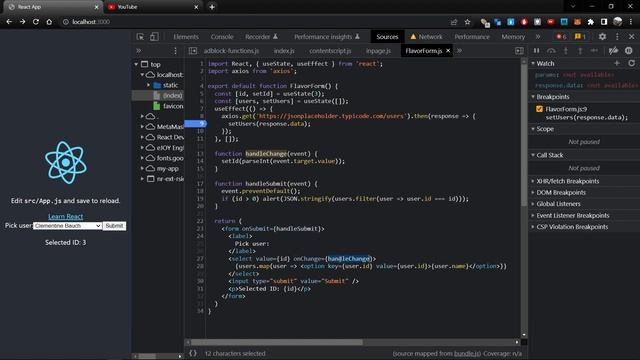Open the Pick user dropdown
Viewport: 640px width, 360px height.
[x=67, y=226]
